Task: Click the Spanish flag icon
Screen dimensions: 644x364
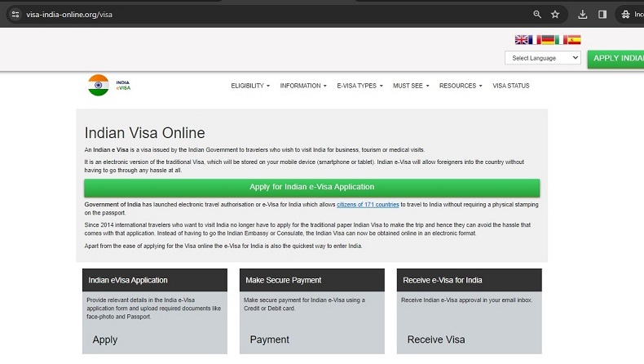Action: tap(574, 39)
